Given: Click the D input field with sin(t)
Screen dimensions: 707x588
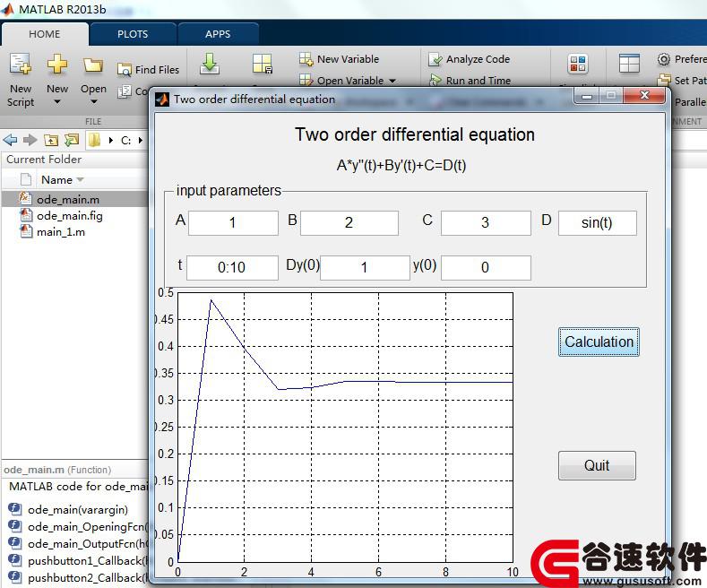Looking at the screenshot, I should pos(598,223).
